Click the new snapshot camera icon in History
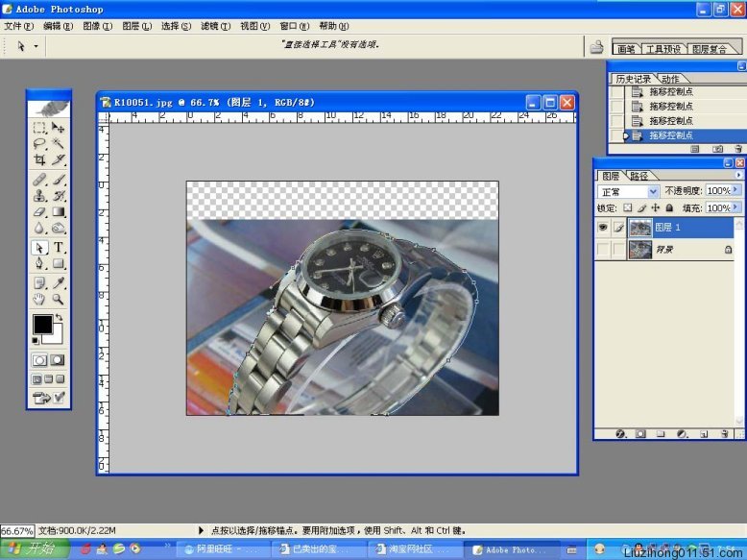Image resolution: width=747 pixels, height=560 pixels. click(x=717, y=149)
